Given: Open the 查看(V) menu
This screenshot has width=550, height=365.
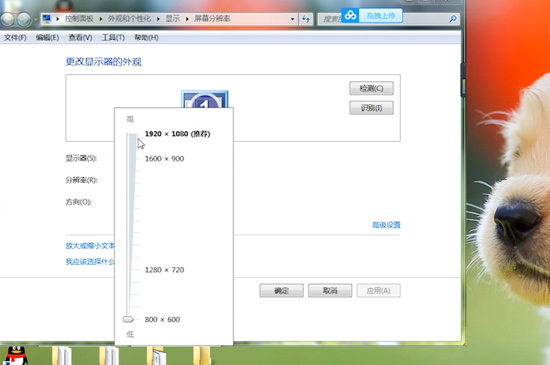Looking at the screenshot, I should click(80, 38).
